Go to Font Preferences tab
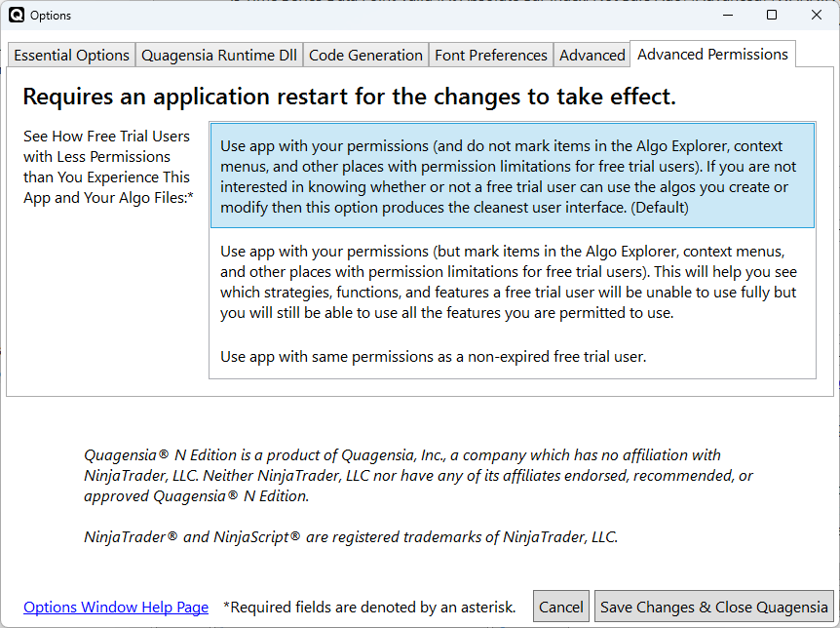 click(x=491, y=56)
